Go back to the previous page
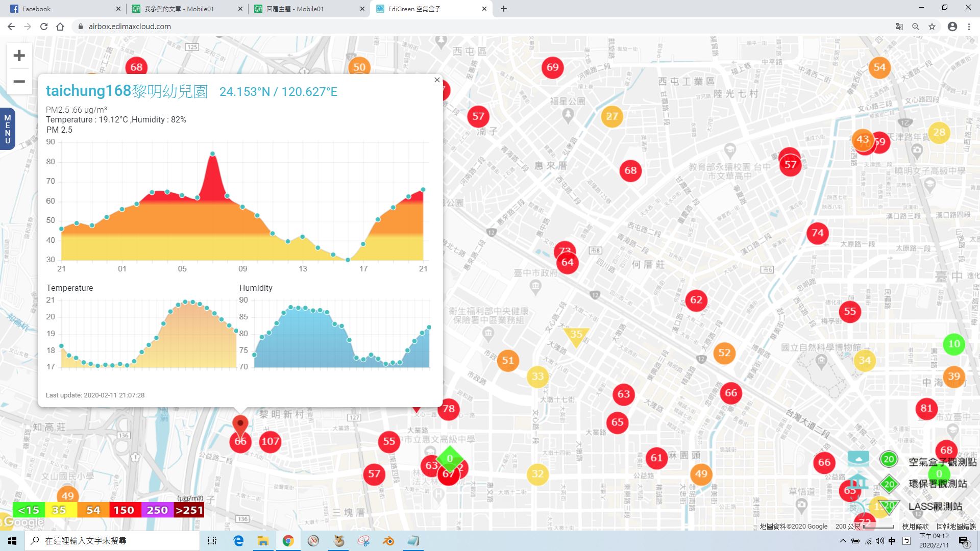Image resolution: width=980 pixels, height=551 pixels. click(11, 27)
